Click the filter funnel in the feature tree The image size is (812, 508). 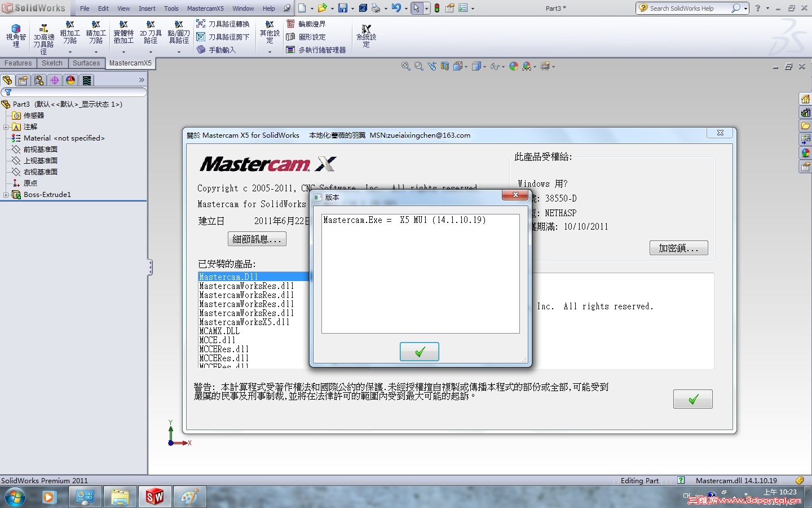click(x=8, y=92)
